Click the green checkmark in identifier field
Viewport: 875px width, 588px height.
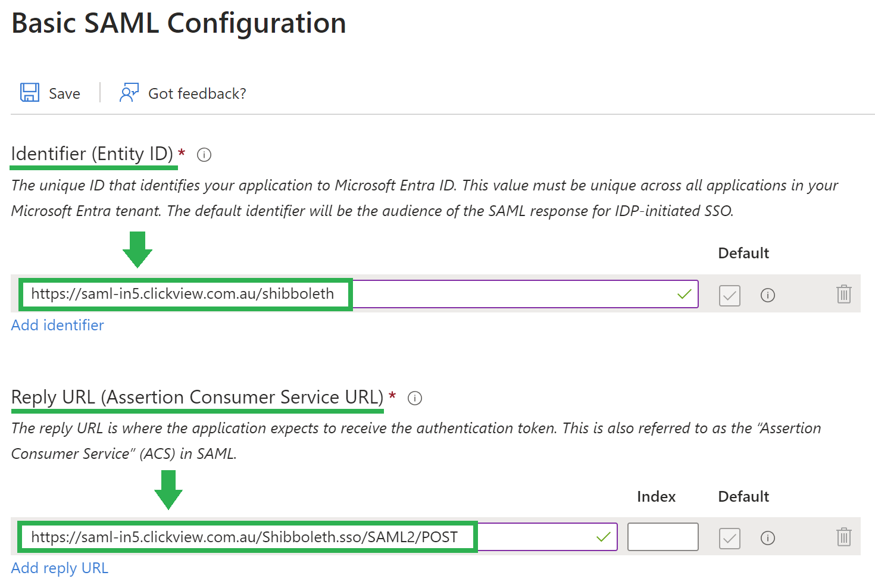[685, 294]
